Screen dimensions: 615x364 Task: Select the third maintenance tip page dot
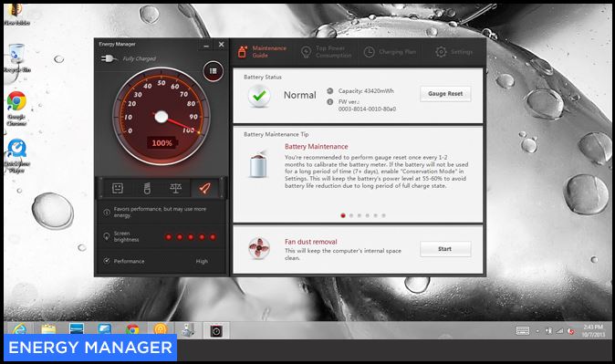pyautogui.click(x=360, y=215)
